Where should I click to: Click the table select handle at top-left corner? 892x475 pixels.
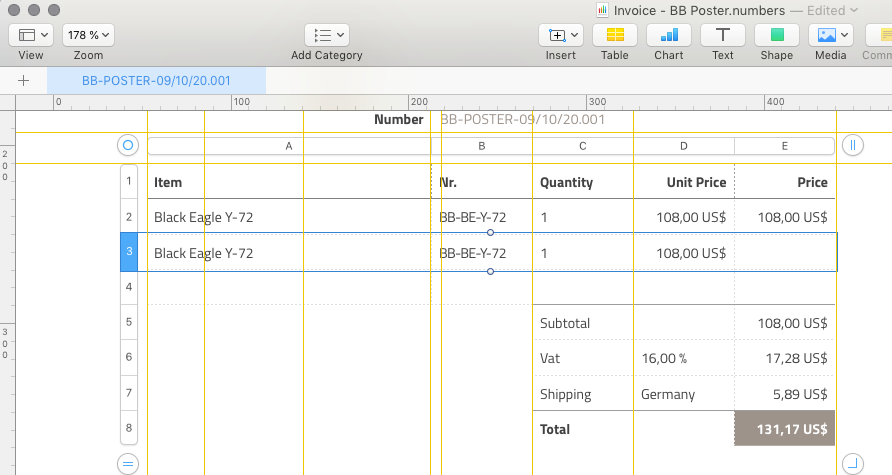127,146
